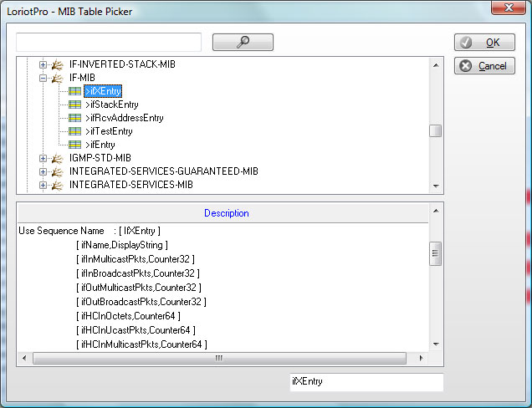Click the ifRcvAddressEntry table icon
The image size is (532, 408).
tap(74, 118)
